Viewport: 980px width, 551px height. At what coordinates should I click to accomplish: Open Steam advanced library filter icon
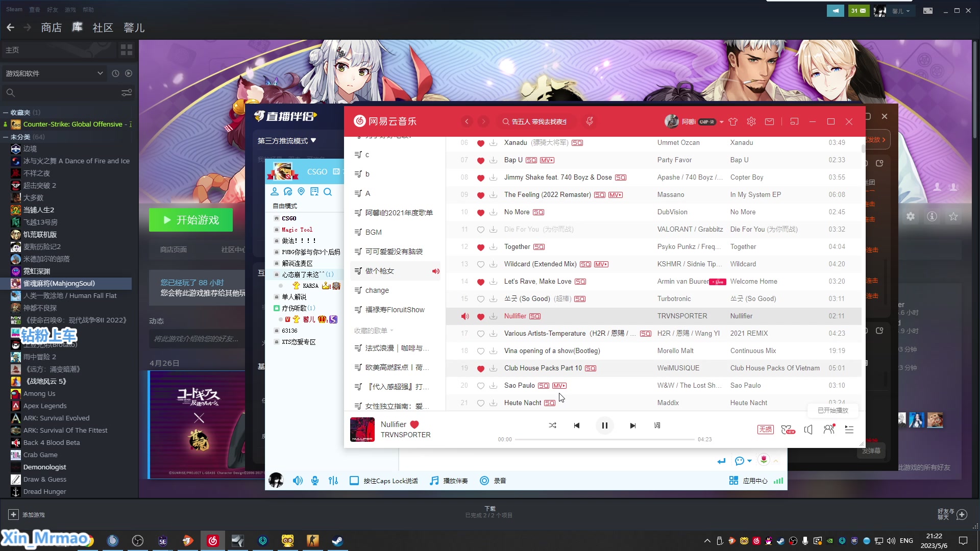point(127,93)
